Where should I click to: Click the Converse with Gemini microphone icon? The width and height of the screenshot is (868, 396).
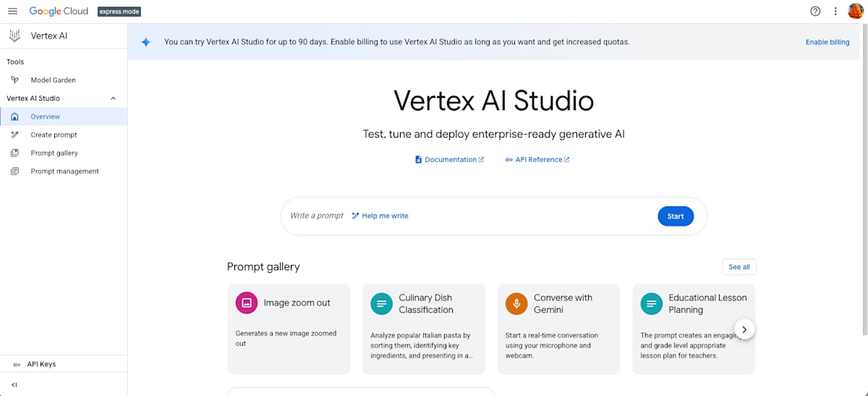point(516,303)
